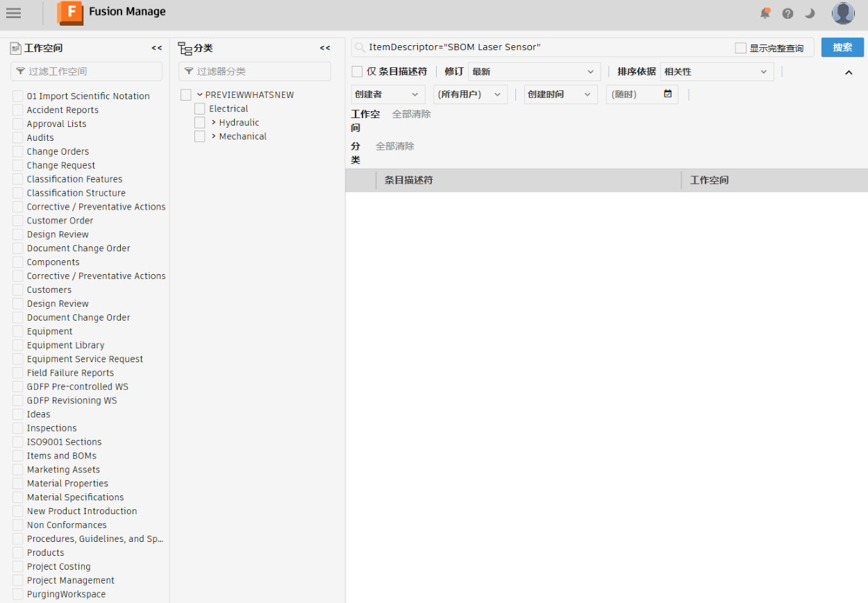Viewport: 868px width, 603px height.
Task: Check the Hydraulic classification checkbox
Action: (x=200, y=123)
